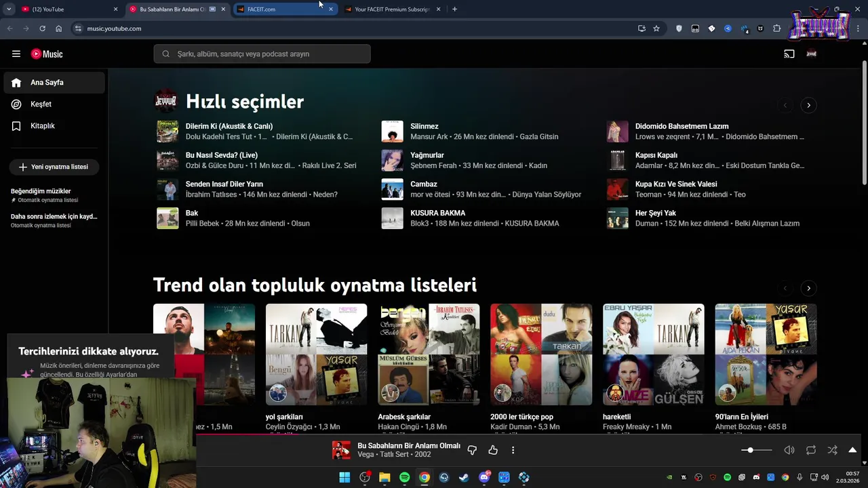Expand the now playing page arrow

point(852,450)
